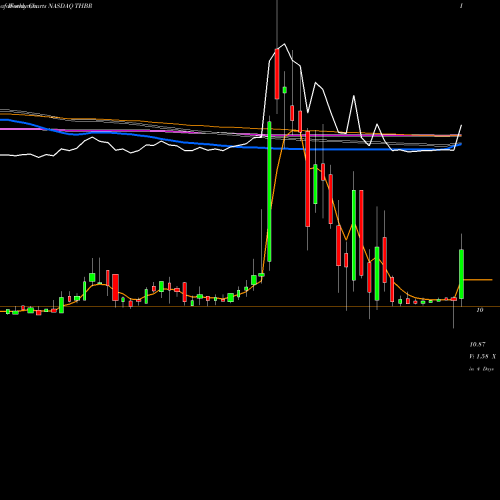Click the last green candlestick on the right
The width and height of the screenshot is (500, 500).
[x=461, y=274]
